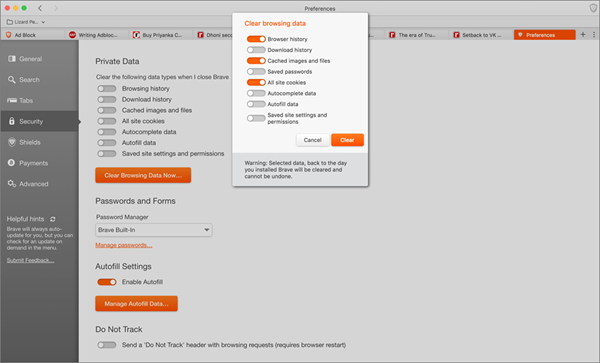Click the Advanced gears icon
This screenshot has height=363, width=600.
pyautogui.click(x=12, y=184)
